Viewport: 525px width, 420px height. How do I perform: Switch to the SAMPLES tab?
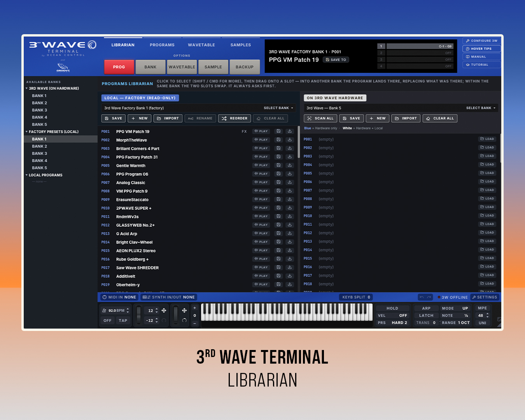tap(241, 45)
